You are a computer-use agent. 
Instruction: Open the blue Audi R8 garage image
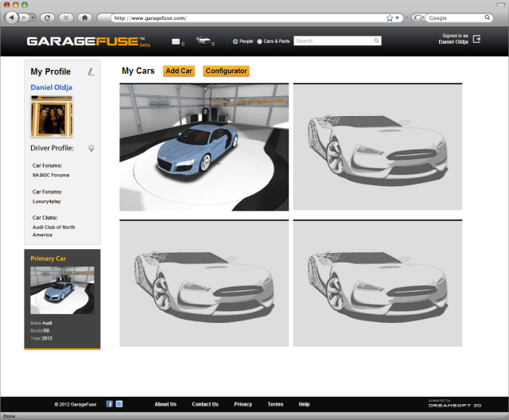click(204, 147)
